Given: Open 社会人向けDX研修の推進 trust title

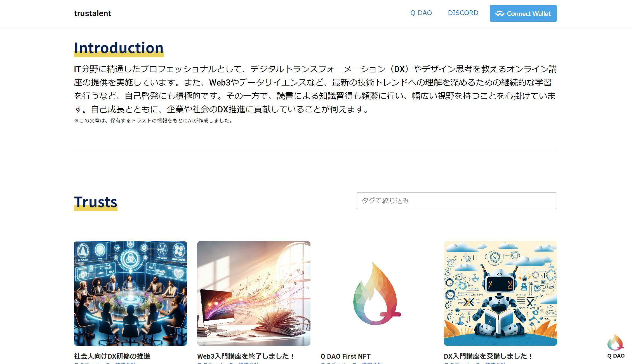Looking at the screenshot, I should pyautogui.click(x=112, y=356).
